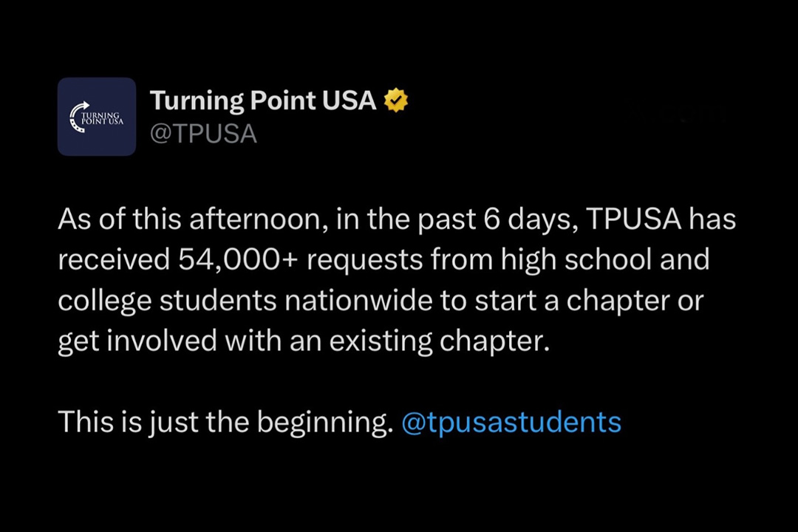Click the word "received" in the tweet
The height and width of the screenshot is (532, 798).
pos(113,259)
